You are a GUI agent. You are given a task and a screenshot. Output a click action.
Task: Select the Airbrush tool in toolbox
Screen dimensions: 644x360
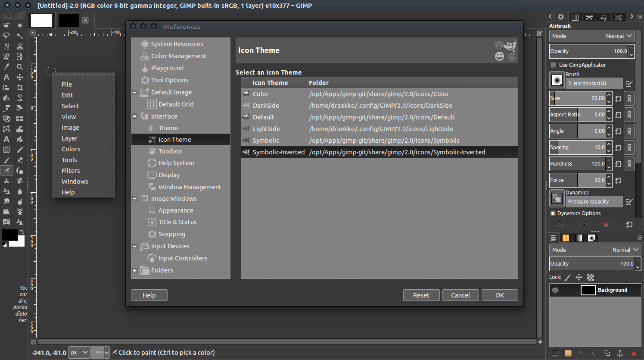click(6, 170)
